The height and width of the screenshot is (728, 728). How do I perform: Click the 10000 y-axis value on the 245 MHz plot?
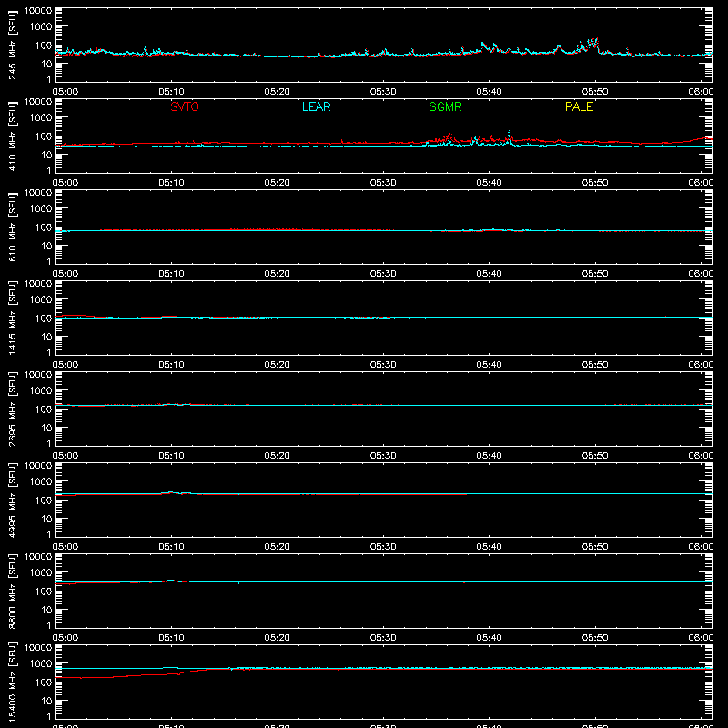pyautogui.click(x=38, y=11)
